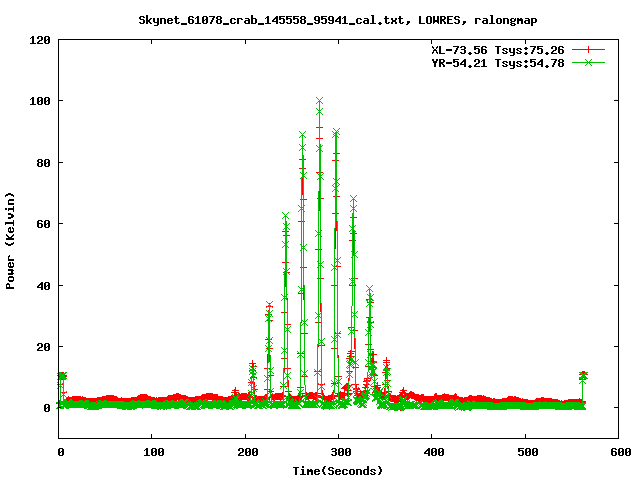Click the plot title text at top
Screen dimensions: 640x480
point(320,19)
